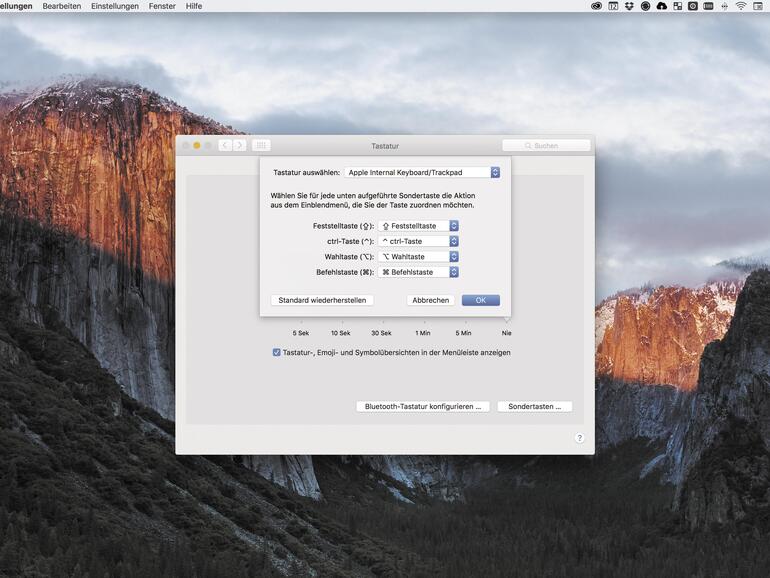Viewport: 770px width, 578px height.
Task: Click the show all preferences grid icon
Action: tap(261, 145)
